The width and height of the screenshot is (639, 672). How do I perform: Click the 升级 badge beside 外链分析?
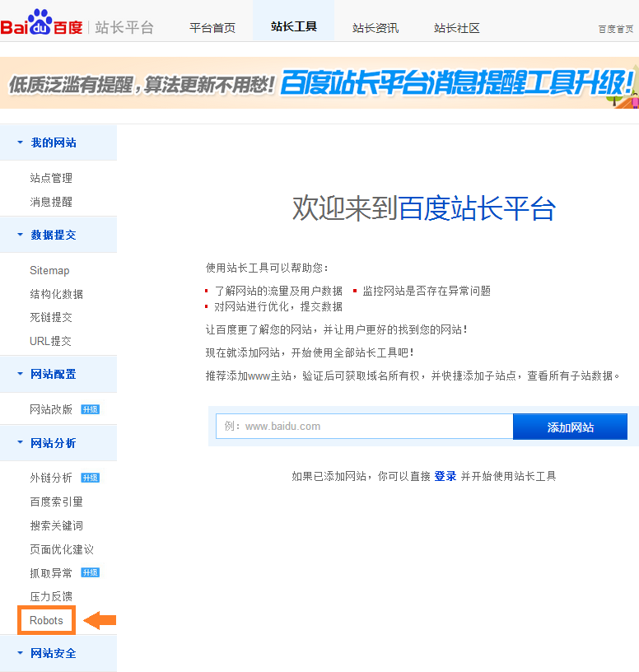coord(90,478)
